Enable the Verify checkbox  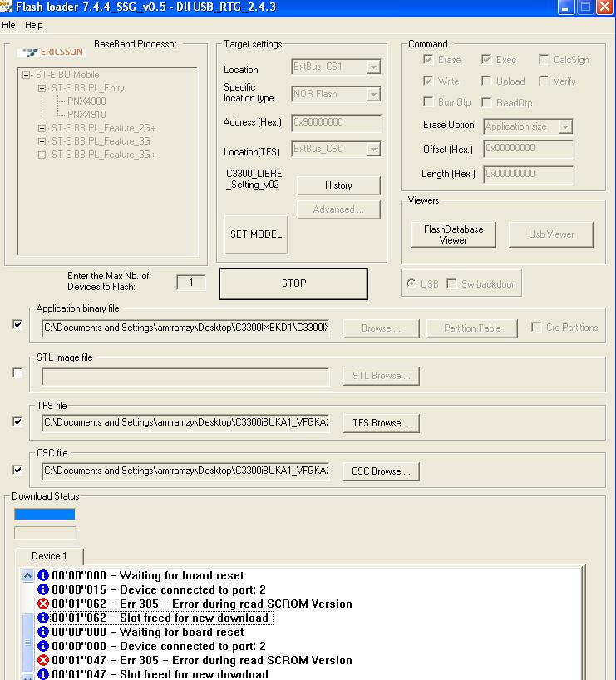click(544, 81)
